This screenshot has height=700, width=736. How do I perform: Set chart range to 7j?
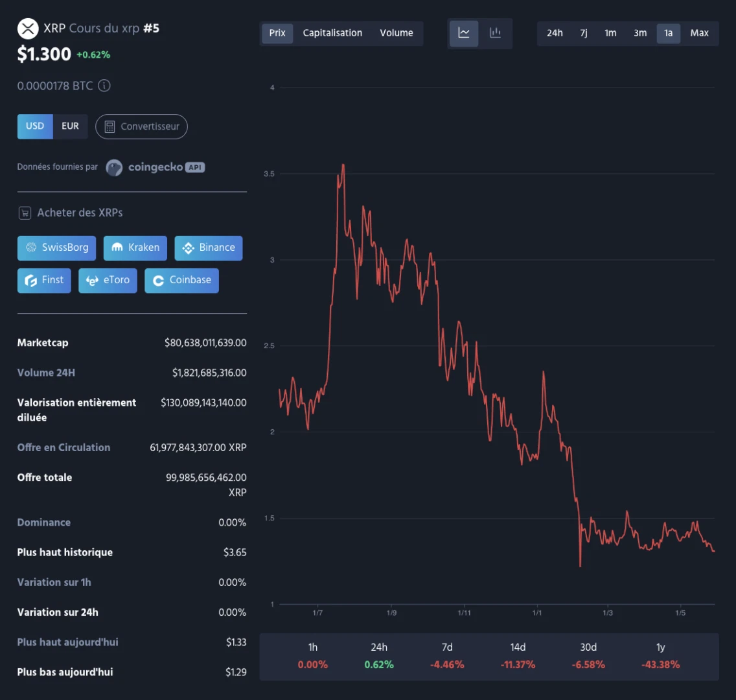(x=584, y=33)
